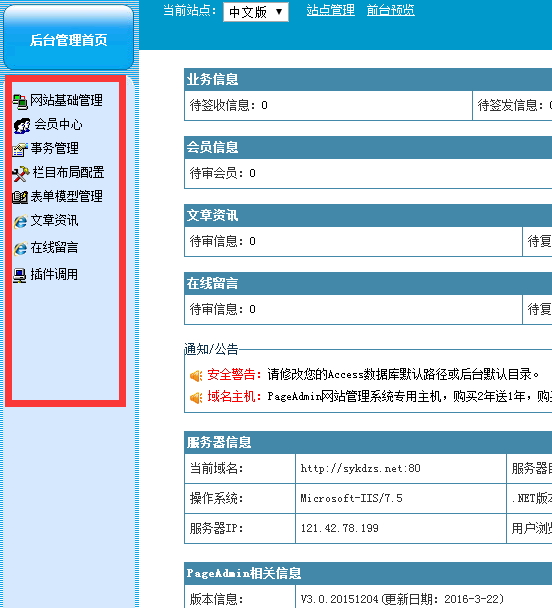Click the 事务管理 notepad icon
This screenshot has width=552, height=608.
tap(20, 149)
